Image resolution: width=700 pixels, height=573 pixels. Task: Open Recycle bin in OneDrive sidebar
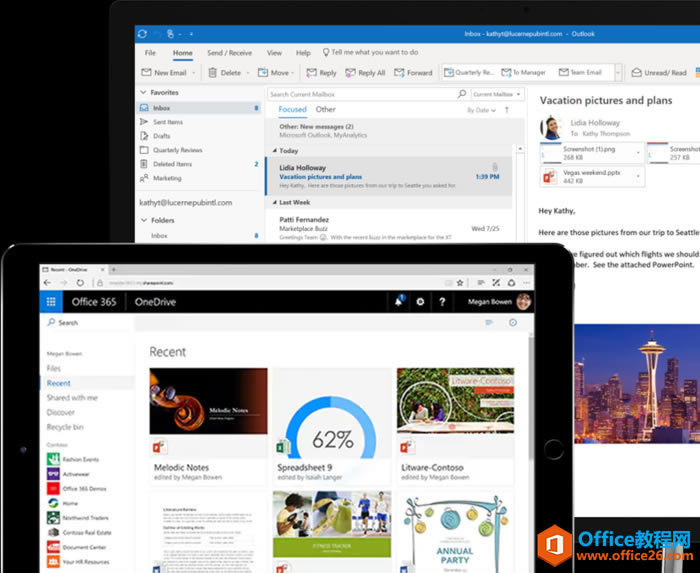click(64, 427)
